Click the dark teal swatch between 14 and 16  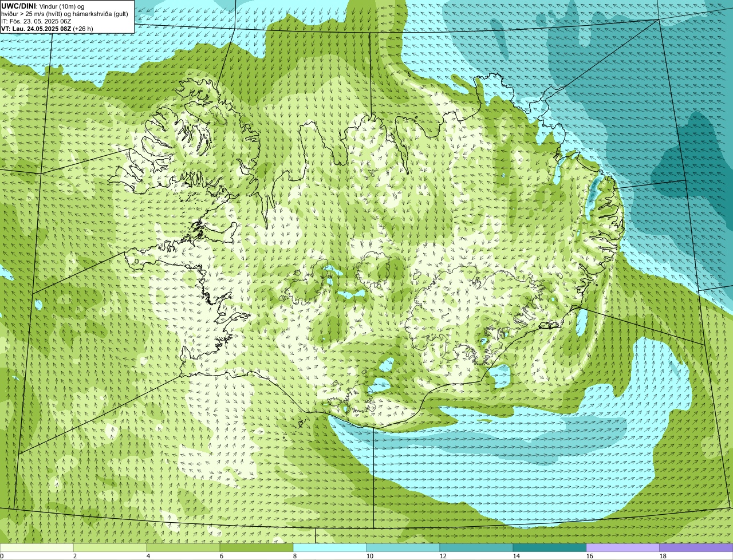[550, 547]
